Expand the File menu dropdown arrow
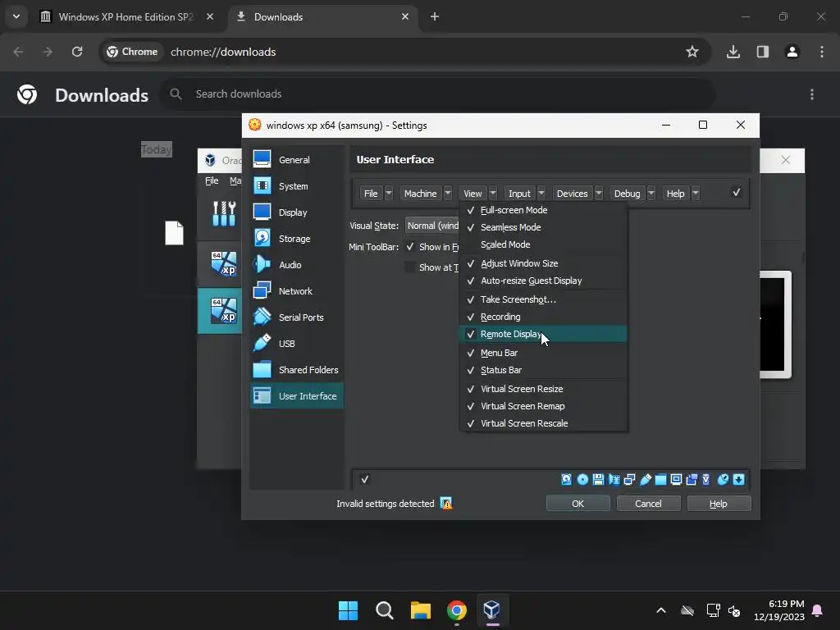The image size is (840, 630). point(389,194)
